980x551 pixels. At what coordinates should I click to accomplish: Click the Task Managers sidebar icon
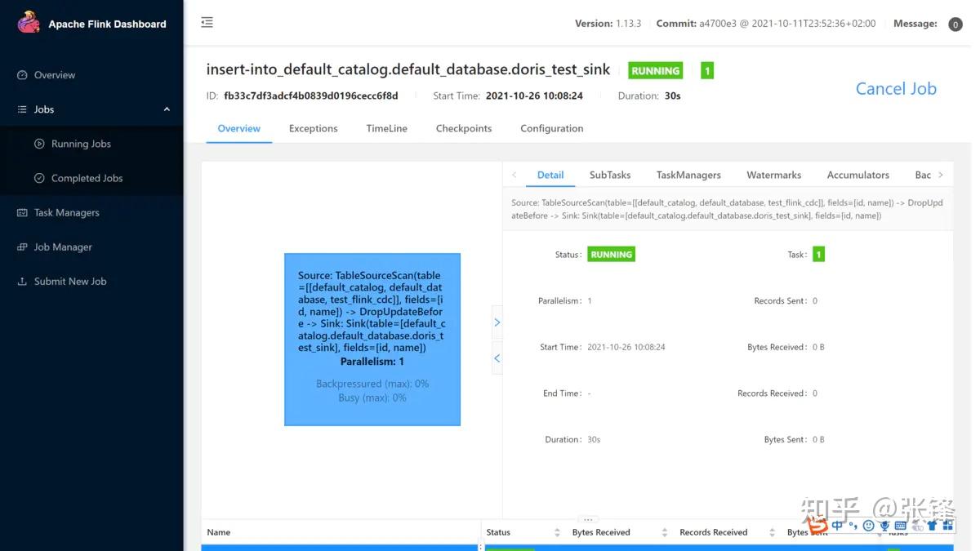tap(20, 212)
